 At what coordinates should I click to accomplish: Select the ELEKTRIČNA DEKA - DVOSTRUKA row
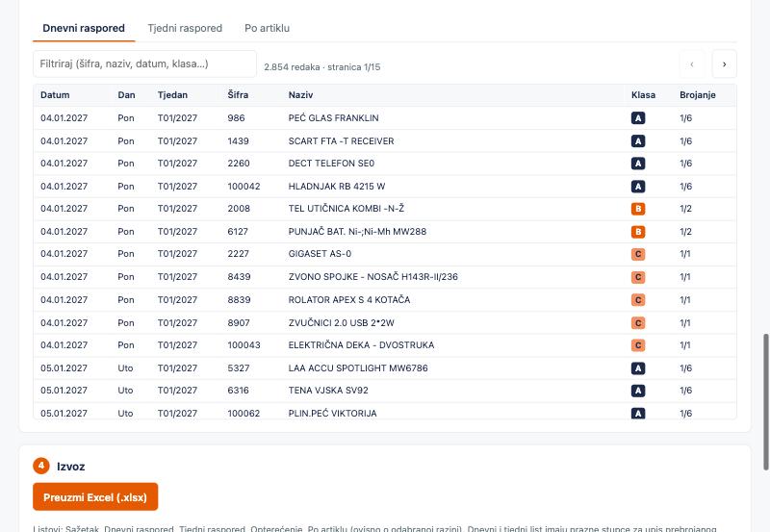tap(384, 345)
